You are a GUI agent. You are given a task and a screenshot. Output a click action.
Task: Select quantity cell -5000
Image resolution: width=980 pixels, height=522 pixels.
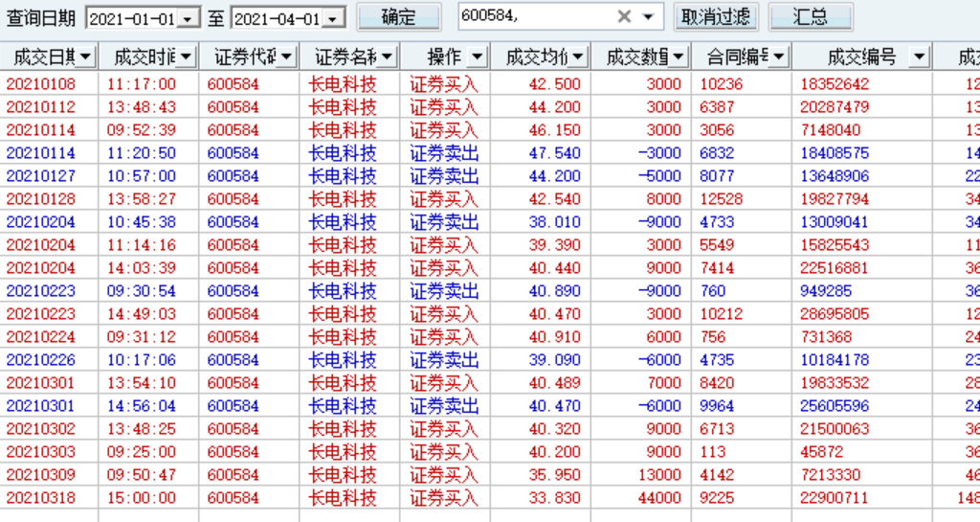click(x=659, y=176)
